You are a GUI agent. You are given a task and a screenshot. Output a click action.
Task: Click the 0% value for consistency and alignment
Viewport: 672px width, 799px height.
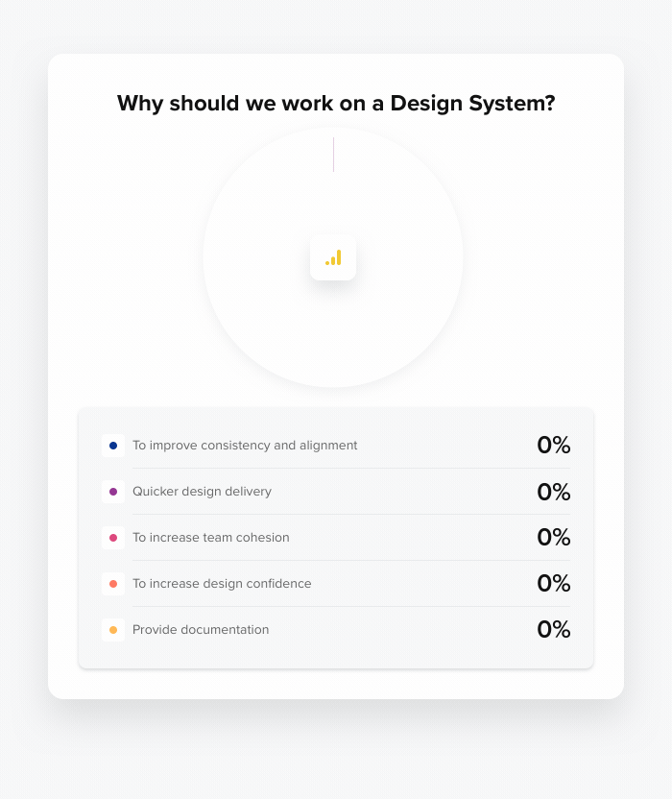coord(553,445)
